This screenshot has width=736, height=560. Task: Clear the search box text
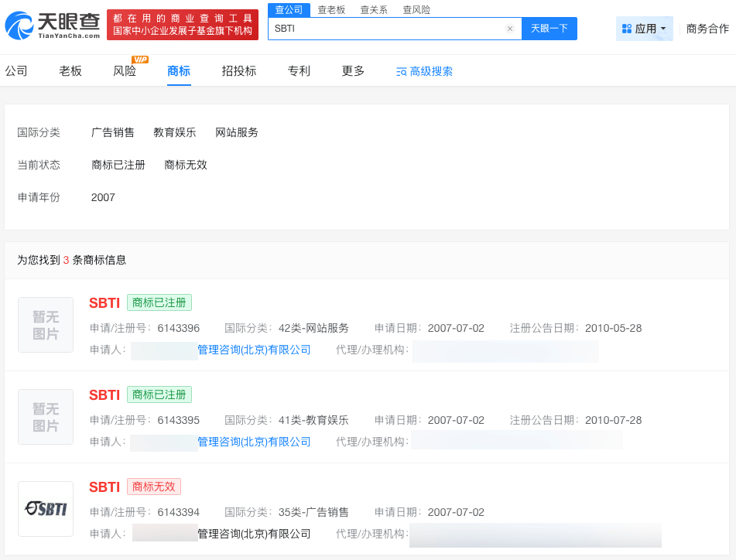point(510,29)
